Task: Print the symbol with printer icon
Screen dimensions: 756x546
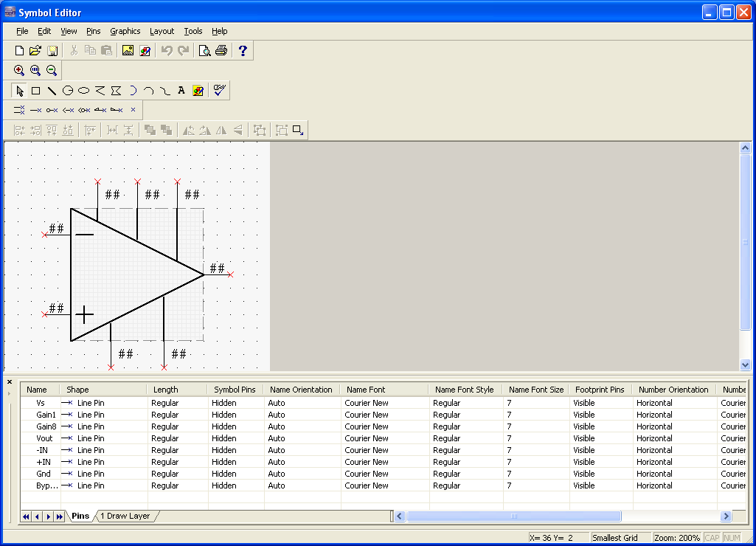Action: point(221,51)
